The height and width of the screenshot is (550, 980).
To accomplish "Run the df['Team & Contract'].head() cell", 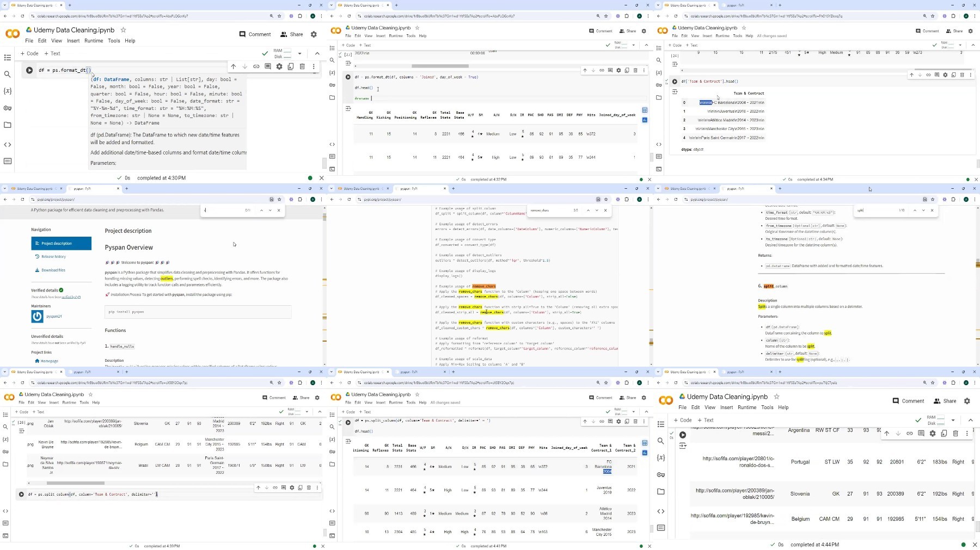I will 675,82.
